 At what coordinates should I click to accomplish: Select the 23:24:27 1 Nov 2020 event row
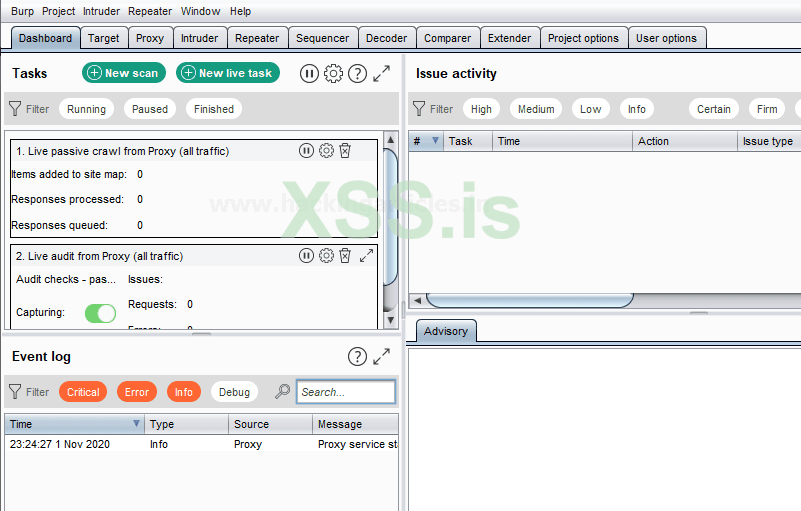(x=201, y=444)
